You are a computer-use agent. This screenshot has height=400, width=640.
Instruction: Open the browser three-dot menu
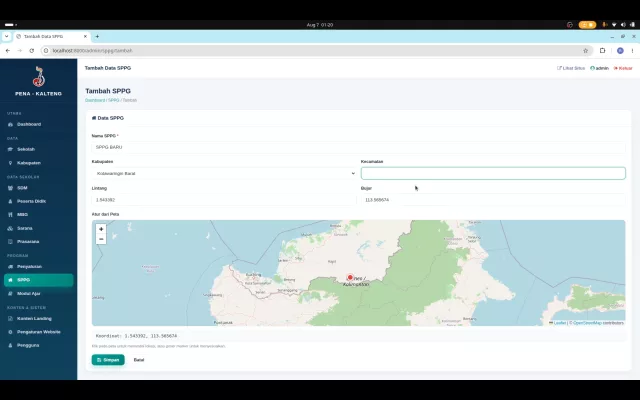click(x=632, y=51)
